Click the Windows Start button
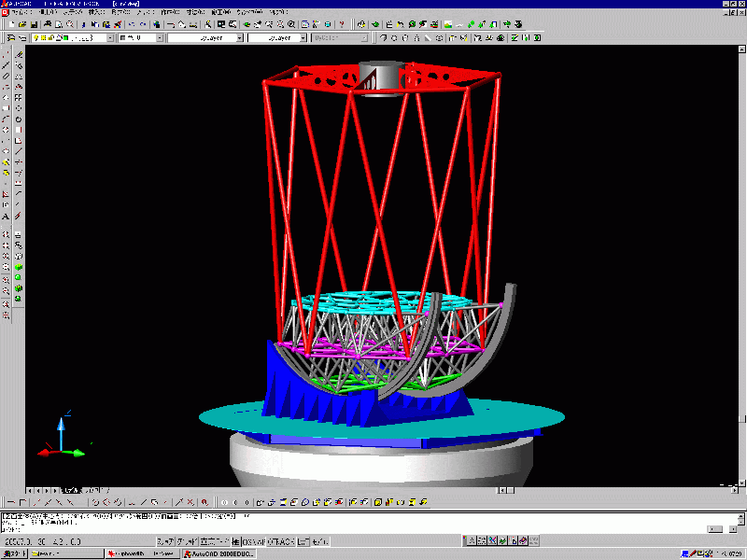Viewport: 747px width, 560px height. tap(13, 553)
